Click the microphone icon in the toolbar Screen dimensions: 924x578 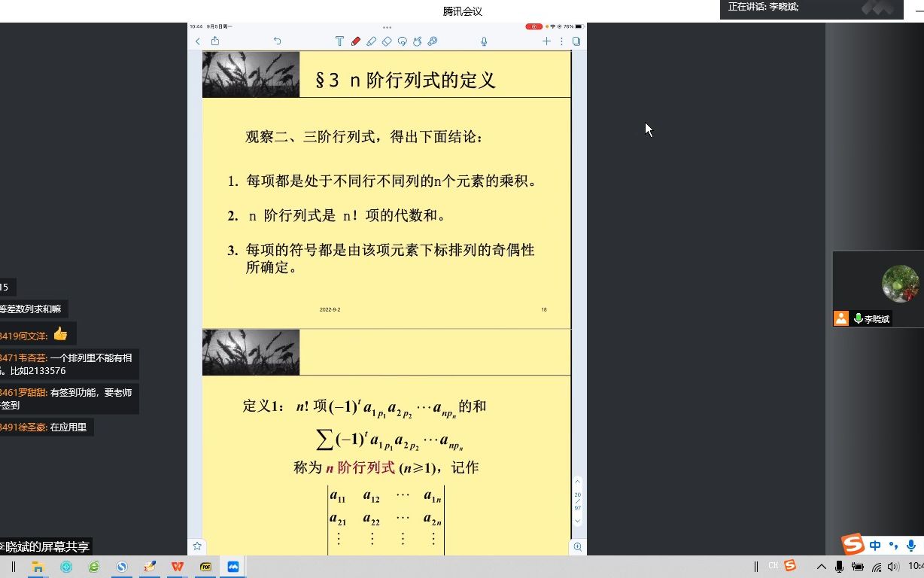[485, 41]
